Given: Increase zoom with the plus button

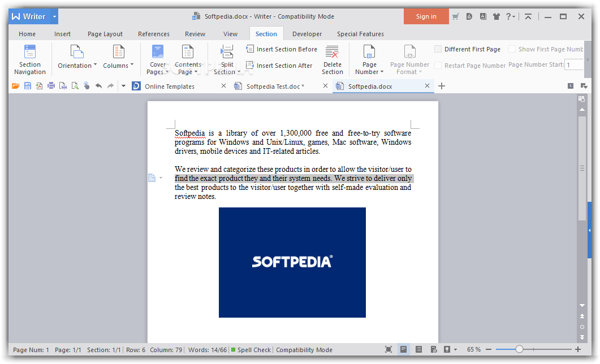Looking at the screenshot, I should point(578,349).
